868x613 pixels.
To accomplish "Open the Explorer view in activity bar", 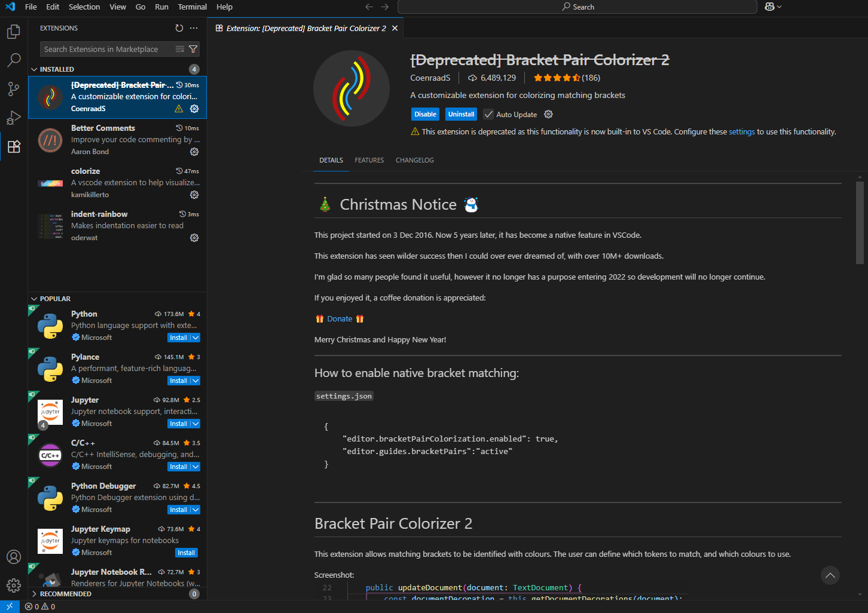I will (x=14, y=31).
